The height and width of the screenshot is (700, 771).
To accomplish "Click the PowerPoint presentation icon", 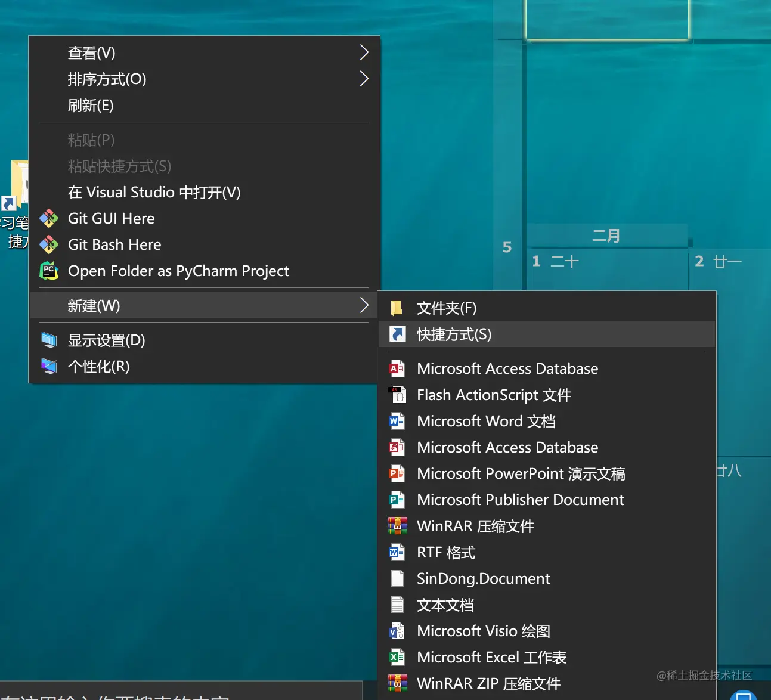I will (x=397, y=473).
